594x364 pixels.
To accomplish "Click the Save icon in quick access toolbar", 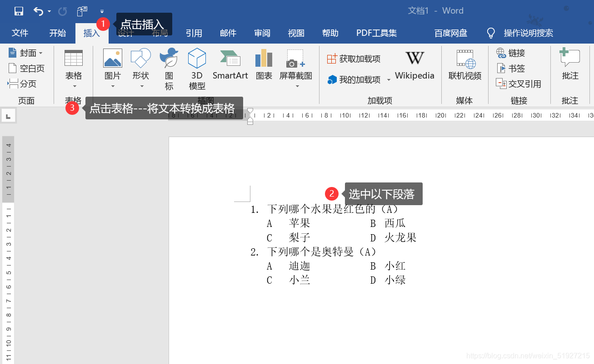I will coord(19,11).
